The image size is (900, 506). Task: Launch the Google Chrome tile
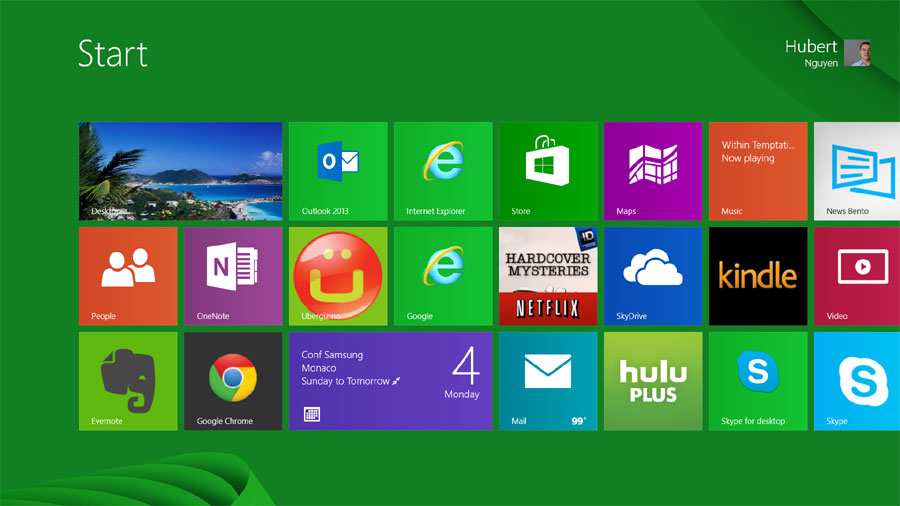click(233, 381)
